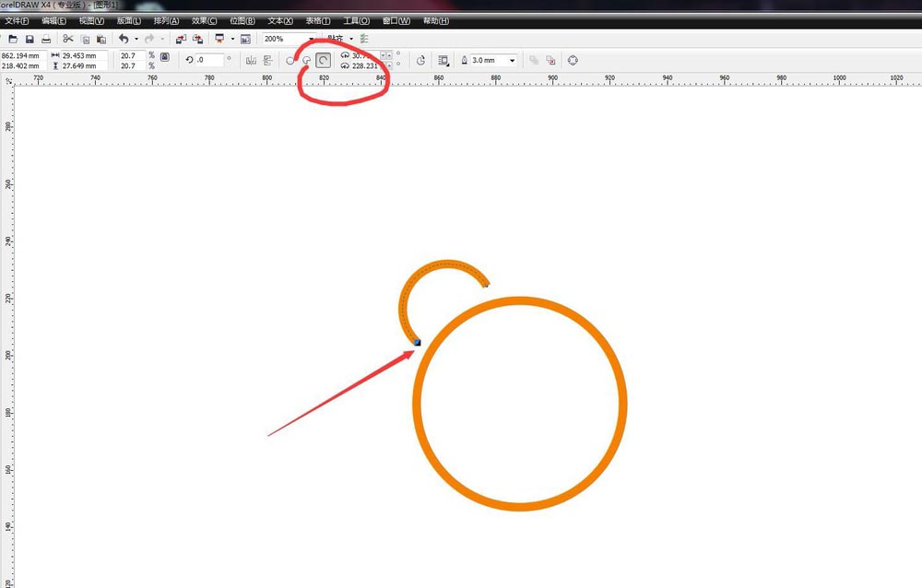
Task: Open the 位图(B) Bitmaps menu
Action: pos(242,20)
